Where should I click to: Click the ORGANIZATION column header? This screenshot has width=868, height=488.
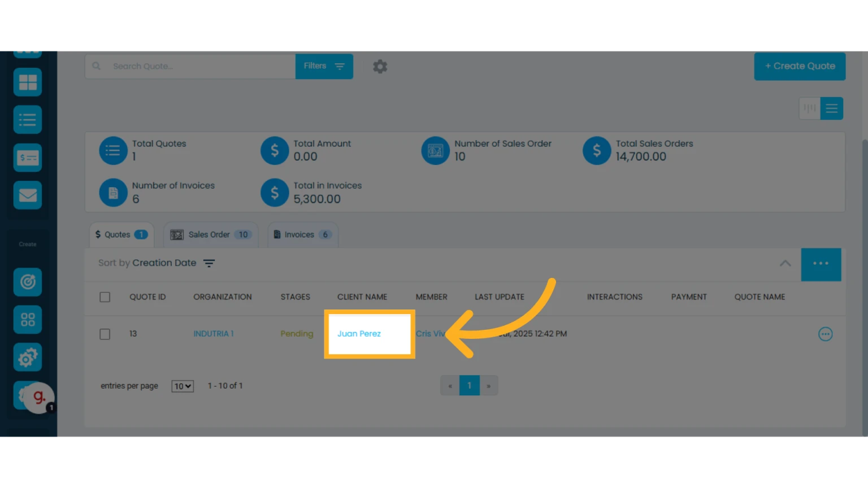[x=223, y=297]
